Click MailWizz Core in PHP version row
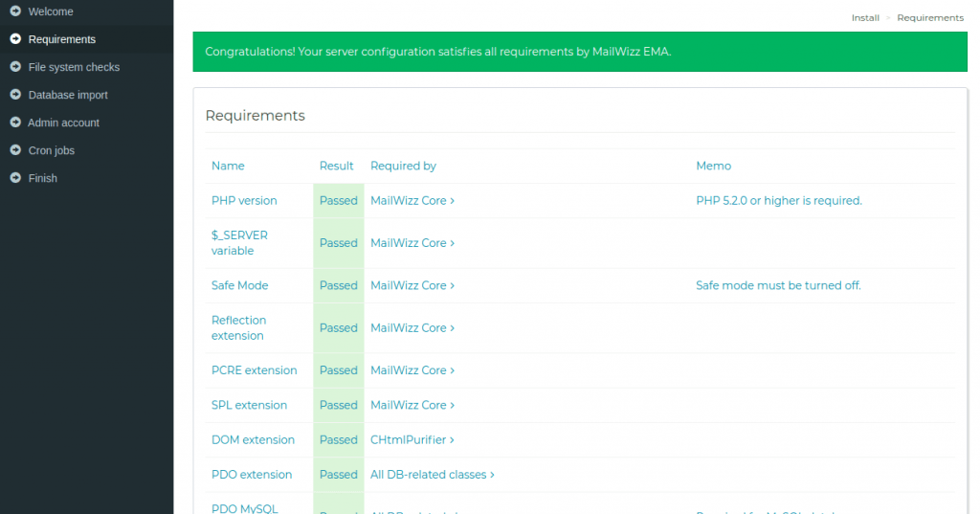The width and height of the screenshot is (980, 514). tap(412, 201)
